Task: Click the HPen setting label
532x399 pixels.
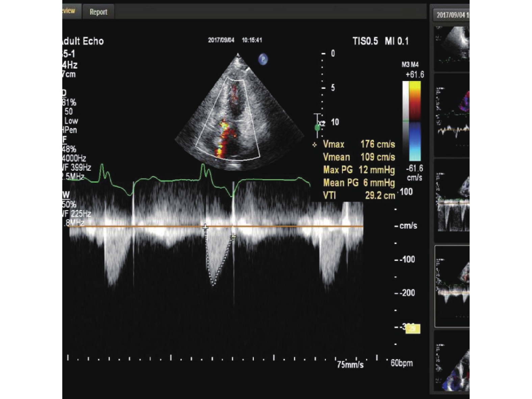Action: 70,130
